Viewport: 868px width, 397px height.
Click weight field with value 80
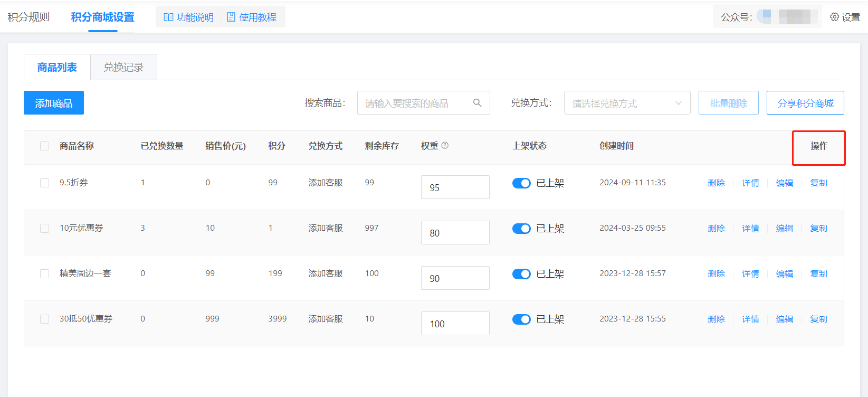click(x=455, y=233)
